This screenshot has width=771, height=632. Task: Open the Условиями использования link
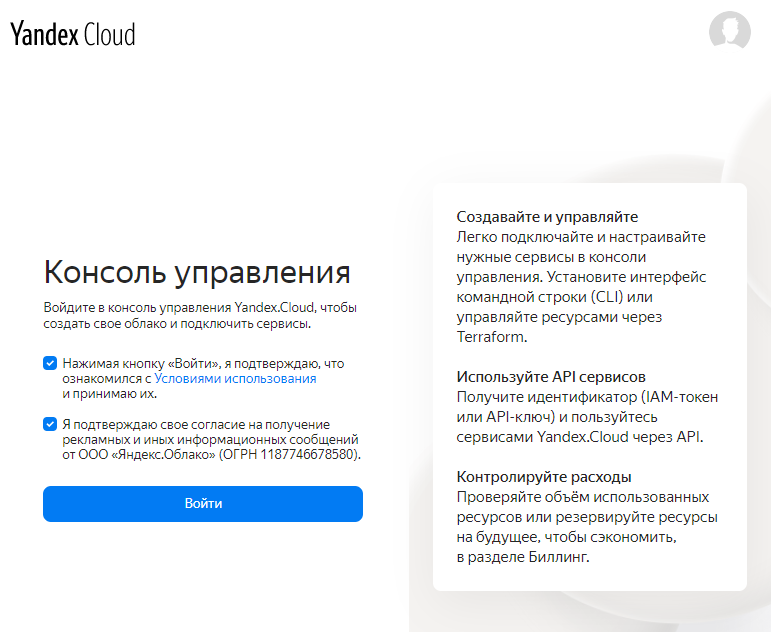tap(235, 378)
